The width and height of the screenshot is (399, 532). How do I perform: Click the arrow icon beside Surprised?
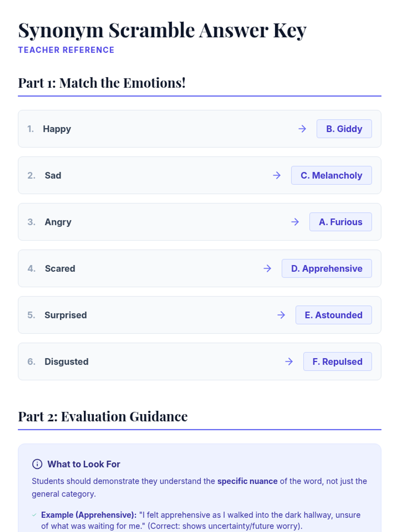coord(281,315)
